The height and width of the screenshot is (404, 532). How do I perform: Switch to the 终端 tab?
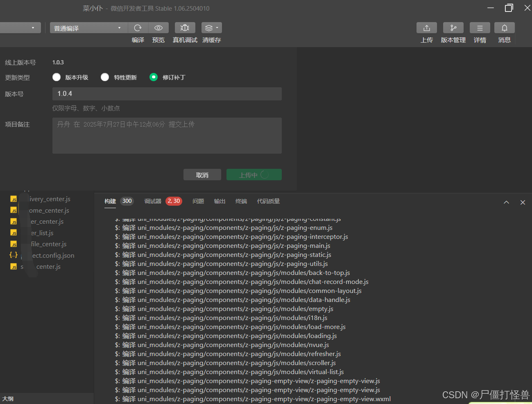tap(241, 201)
